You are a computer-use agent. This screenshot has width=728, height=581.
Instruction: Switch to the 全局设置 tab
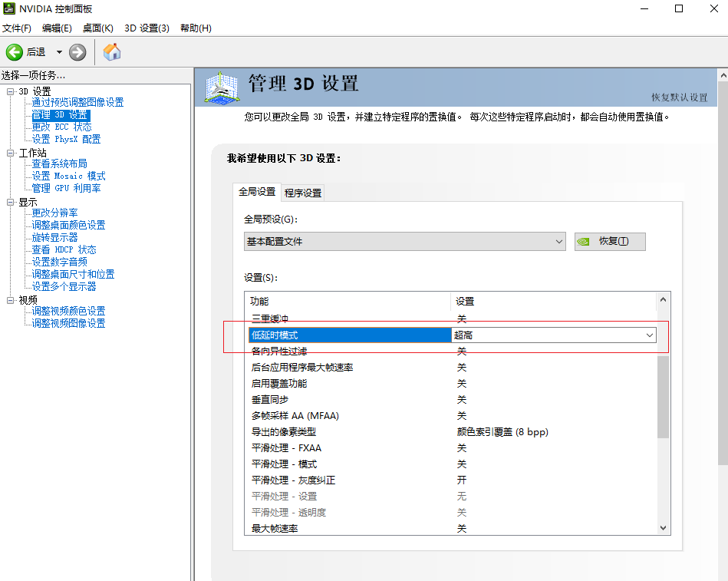[257, 192]
